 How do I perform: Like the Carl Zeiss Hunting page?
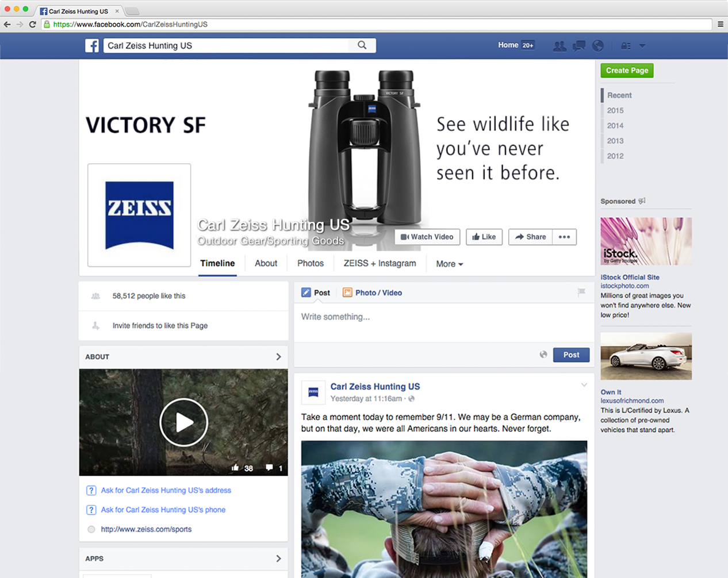click(x=484, y=237)
